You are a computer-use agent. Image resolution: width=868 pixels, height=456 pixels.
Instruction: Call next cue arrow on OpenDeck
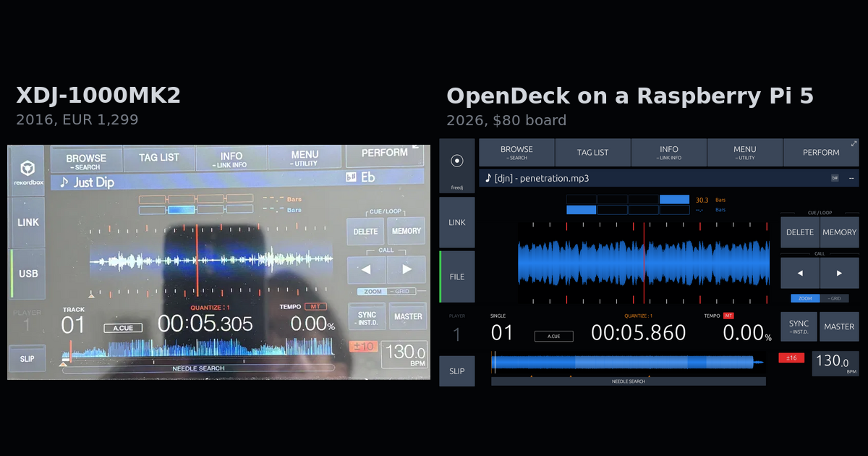click(839, 273)
